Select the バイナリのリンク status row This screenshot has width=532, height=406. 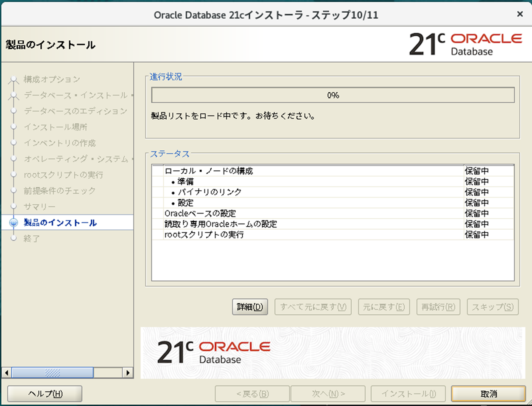tap(333, 192)
